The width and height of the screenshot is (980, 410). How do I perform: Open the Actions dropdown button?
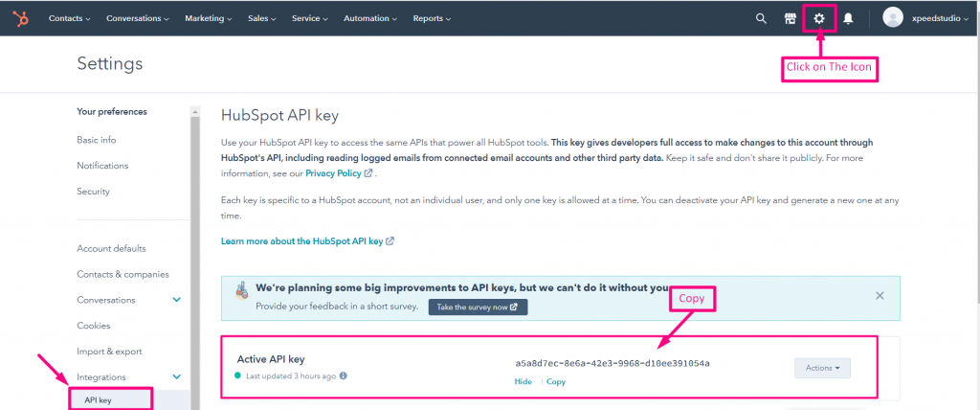click(822, 368)
